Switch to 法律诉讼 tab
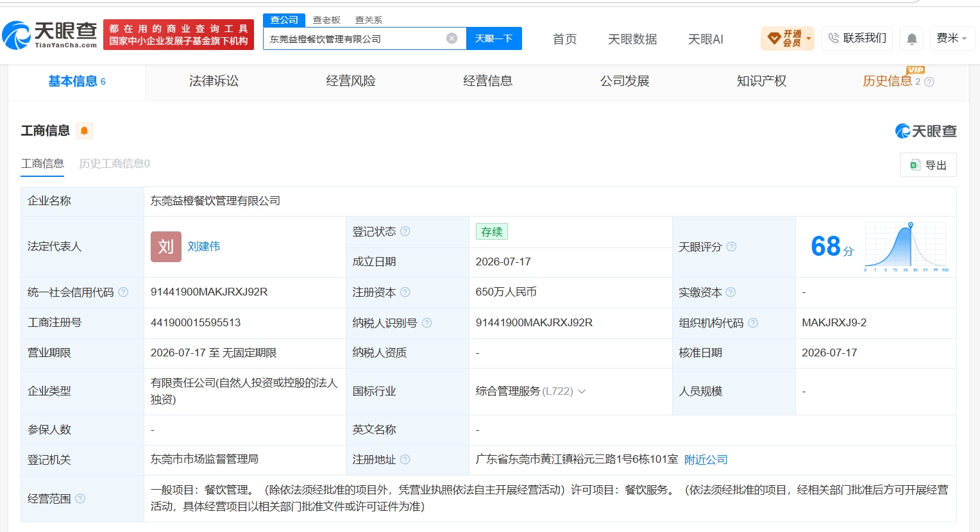 point(214,81)
